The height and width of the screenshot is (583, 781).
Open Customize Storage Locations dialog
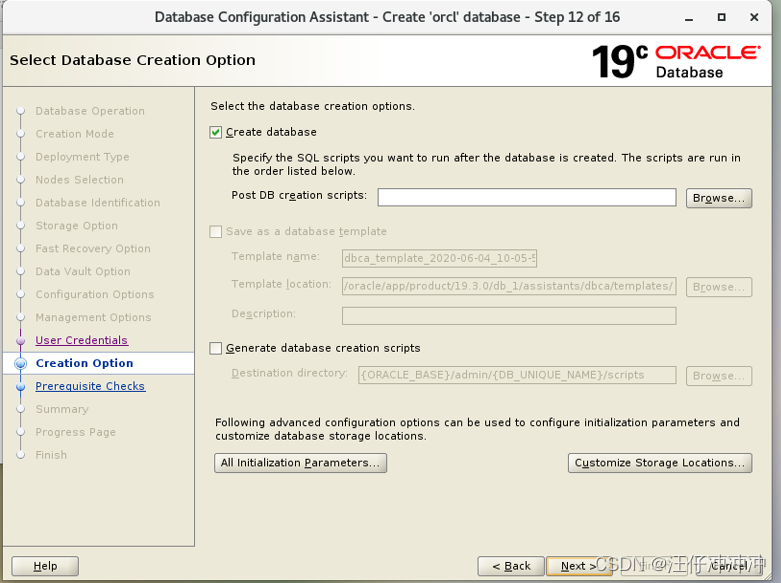660,463
